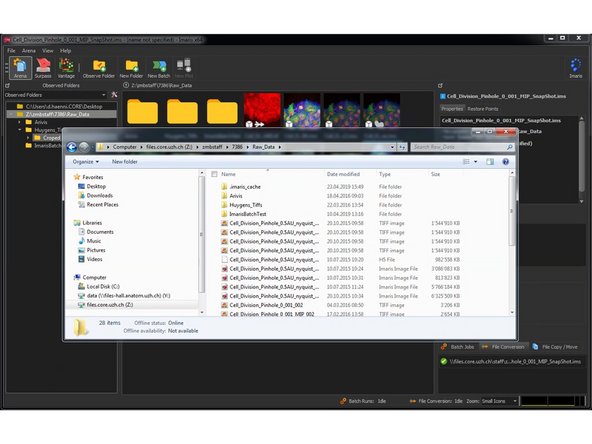Open the Help menu in Imaris
Screen dimensions: 592x444
[65, 51]
